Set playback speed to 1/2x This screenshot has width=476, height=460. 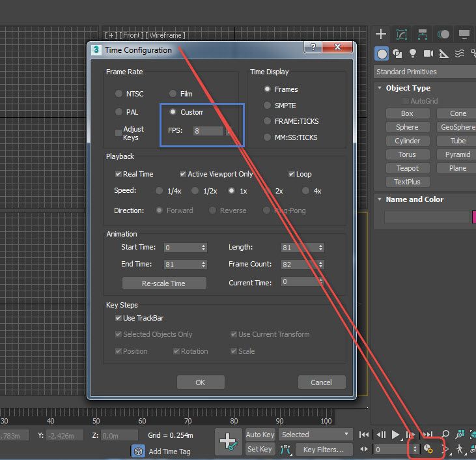click(195, 191)
